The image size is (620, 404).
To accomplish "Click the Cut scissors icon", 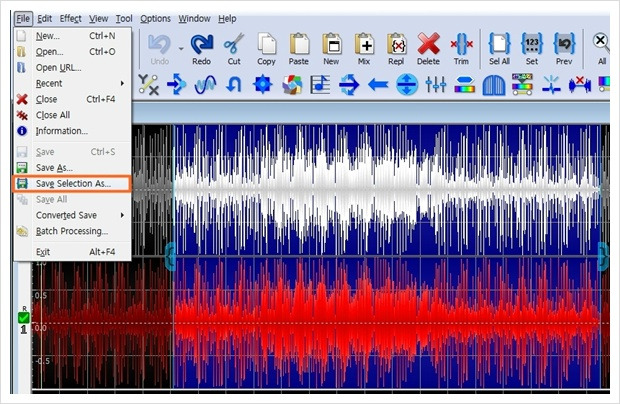I will [x=234, y=49].
